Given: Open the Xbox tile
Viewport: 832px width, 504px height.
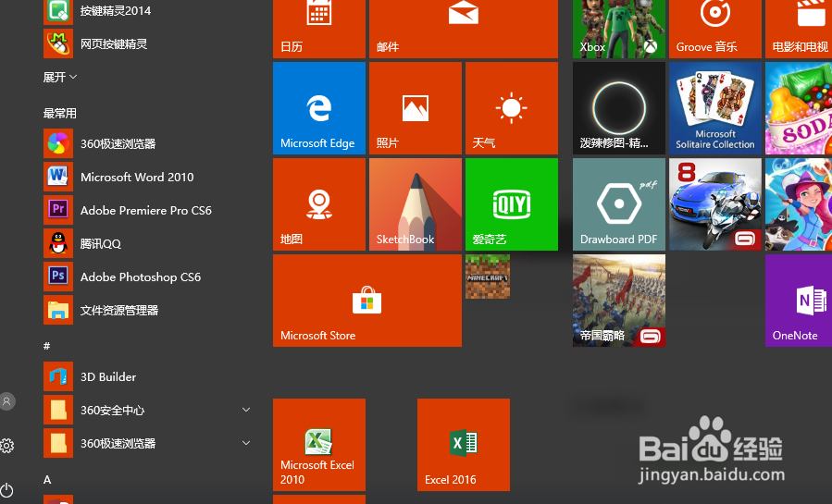Looking at the screenshot, I should [619, 29].
